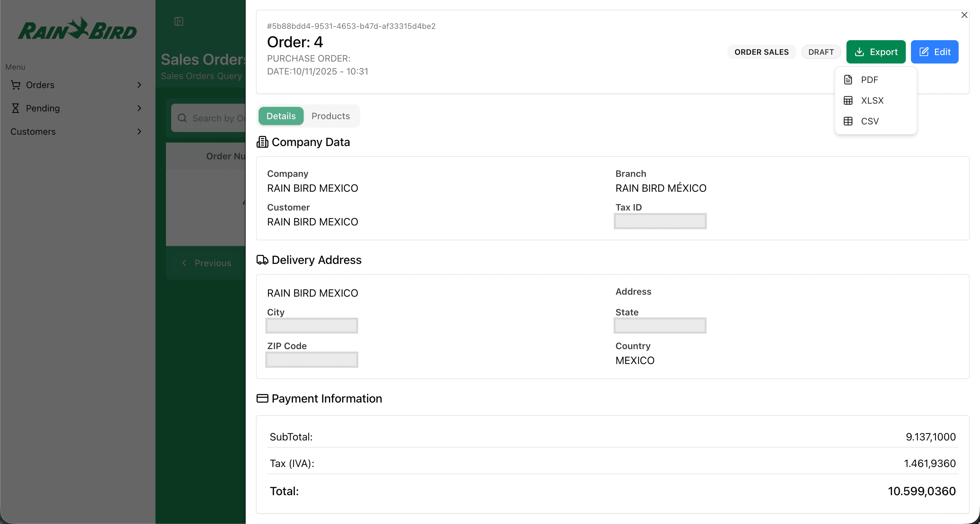Choose XLSX export option
The image size is (980, 524).
click(x=872, y=100)
